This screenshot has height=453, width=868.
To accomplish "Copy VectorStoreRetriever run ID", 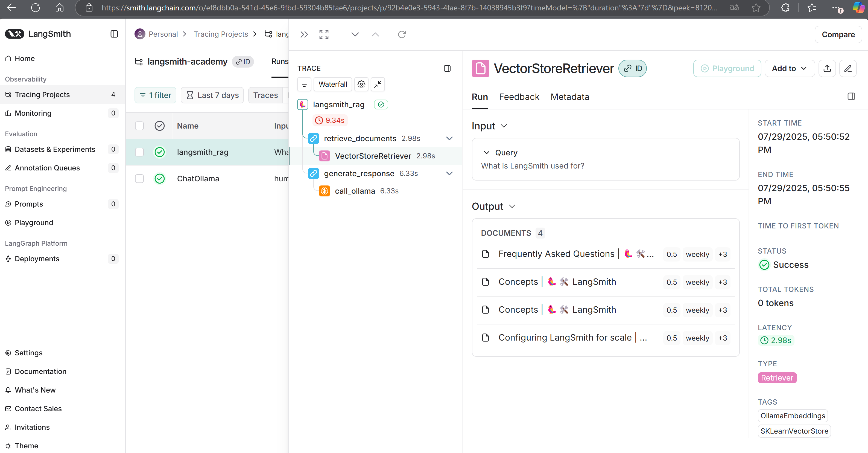I will pos(632,68).
